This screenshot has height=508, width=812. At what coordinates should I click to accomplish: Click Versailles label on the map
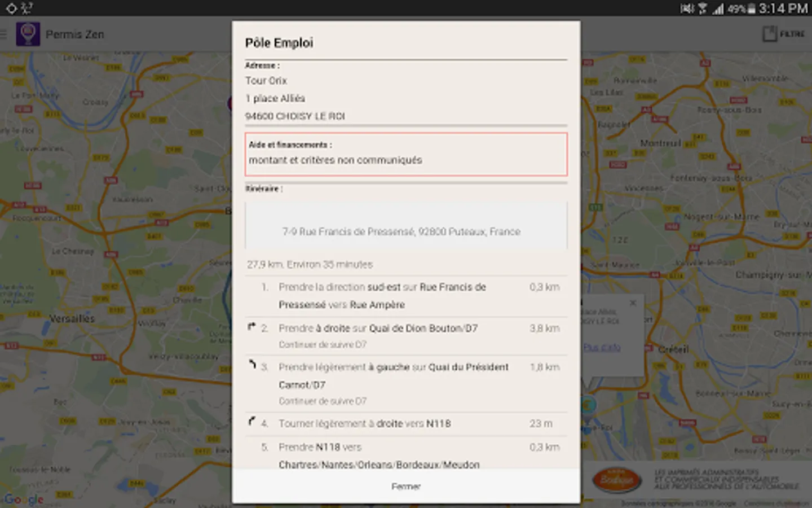[72, 319]
